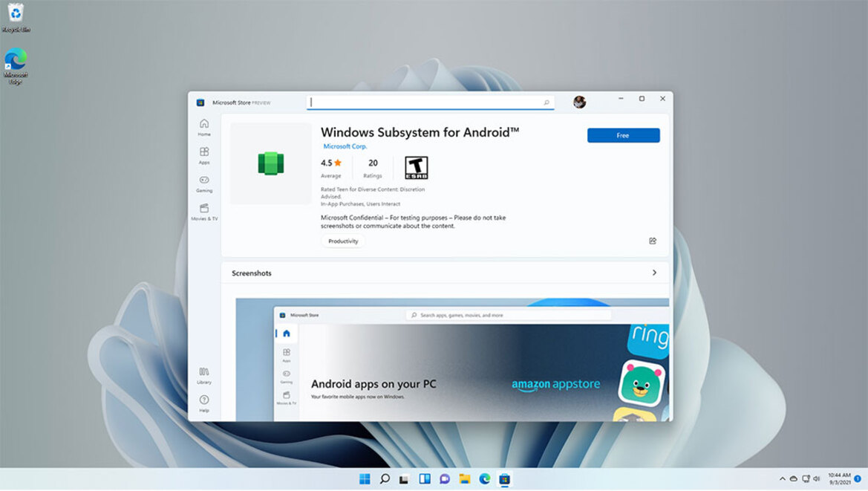This screenshot has height=491, width=868.
Task: Click the share icon on the app page
Action: click(x=653, y=241)
